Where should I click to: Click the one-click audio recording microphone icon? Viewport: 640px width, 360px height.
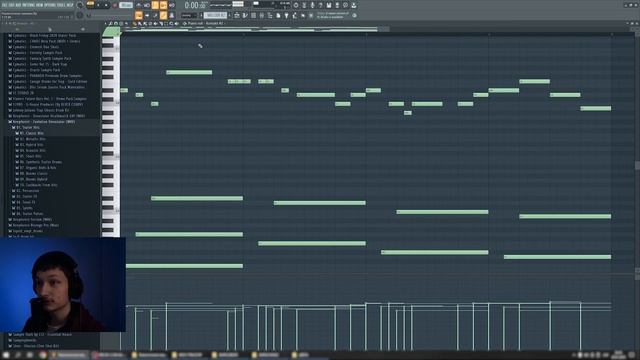[x=312, y=5]
